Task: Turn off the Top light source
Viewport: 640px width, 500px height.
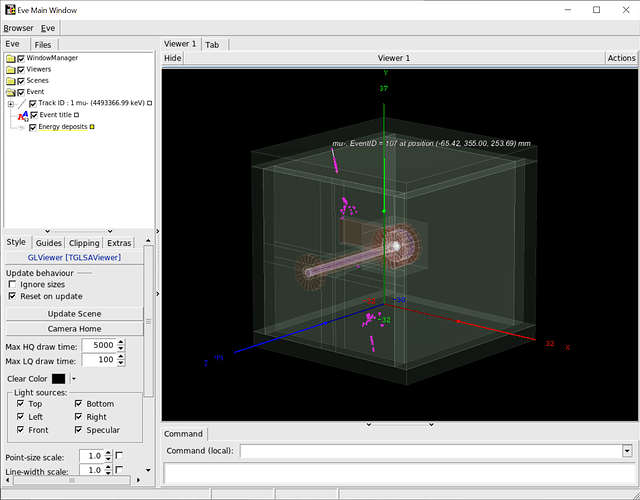Action: pyautogui.click(x=20, y=404)
